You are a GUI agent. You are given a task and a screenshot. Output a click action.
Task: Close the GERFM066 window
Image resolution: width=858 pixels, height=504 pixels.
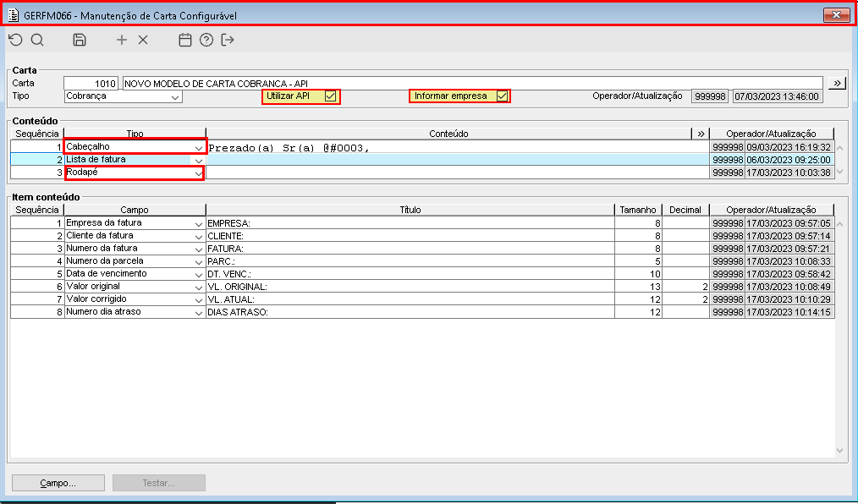[836, 15]
